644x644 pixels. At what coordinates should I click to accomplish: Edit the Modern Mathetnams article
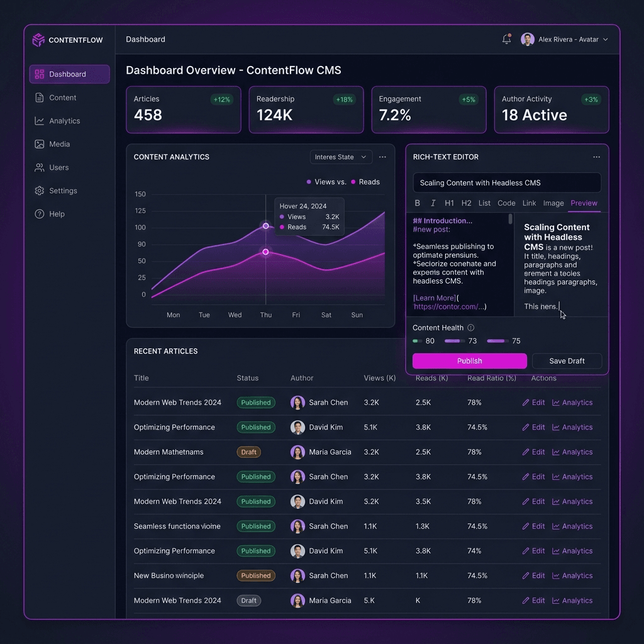coord(533,452)
